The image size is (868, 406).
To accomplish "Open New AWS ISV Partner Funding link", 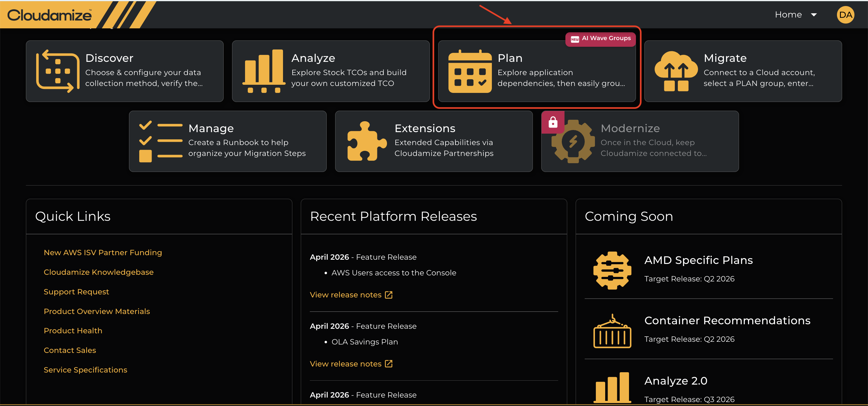I will point(103,252).
